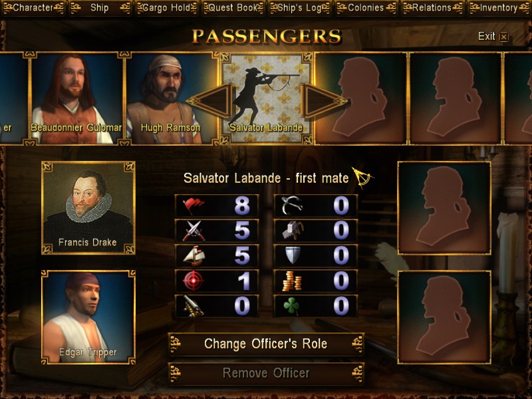Click the grappling hook skill icon
The width and height of the screenshot is (532, 399).
[291, 205]
